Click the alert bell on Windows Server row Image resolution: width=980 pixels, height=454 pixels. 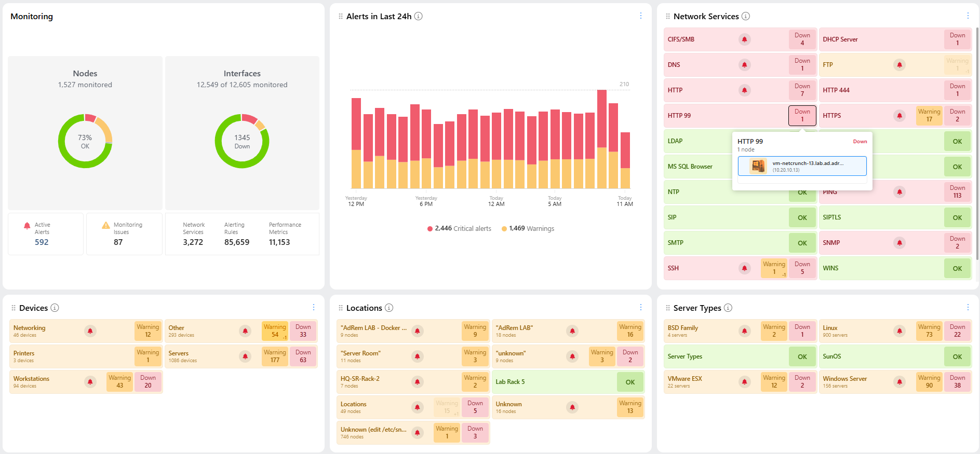900,382
